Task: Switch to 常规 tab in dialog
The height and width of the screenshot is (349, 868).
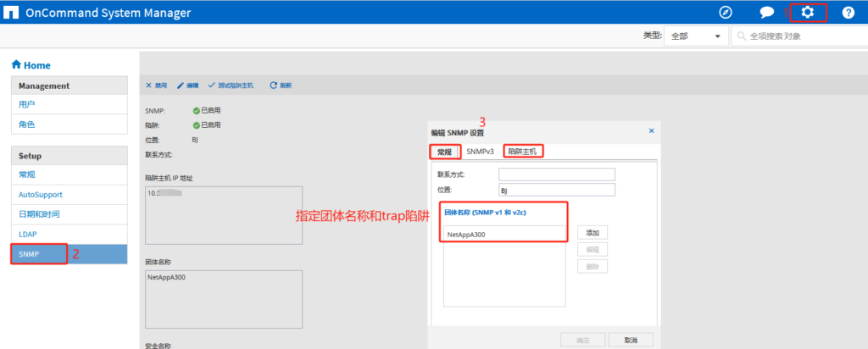Action: coord(444,152)
